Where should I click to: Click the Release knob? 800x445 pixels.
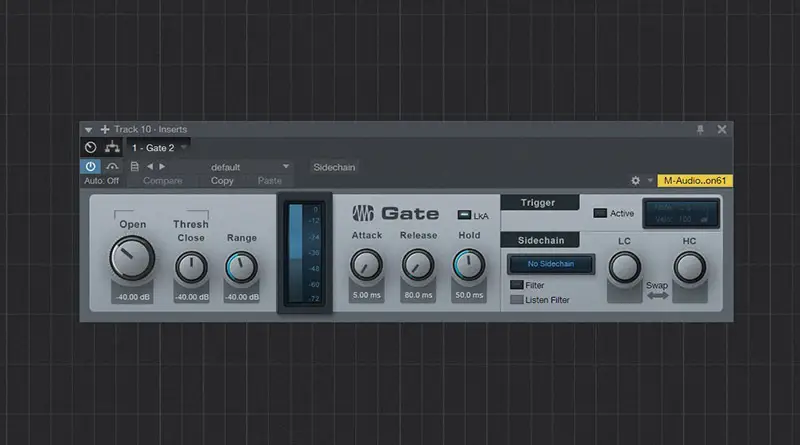point(418,265)
